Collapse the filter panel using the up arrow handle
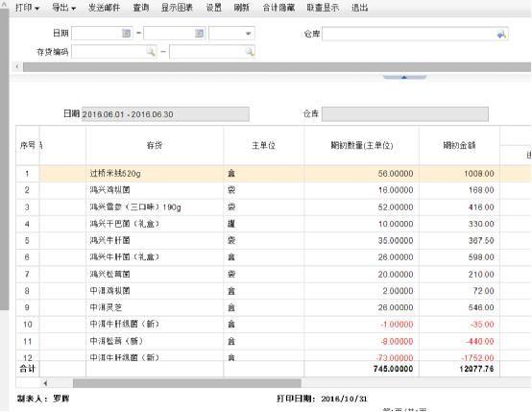The height and width of the screenshot is (412, 532). pos(404,78)
